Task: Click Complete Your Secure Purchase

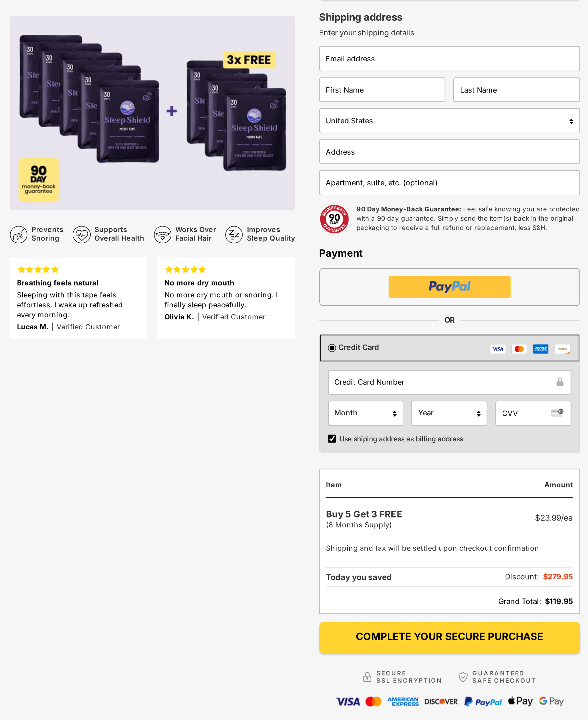Action: coord(449,637)
